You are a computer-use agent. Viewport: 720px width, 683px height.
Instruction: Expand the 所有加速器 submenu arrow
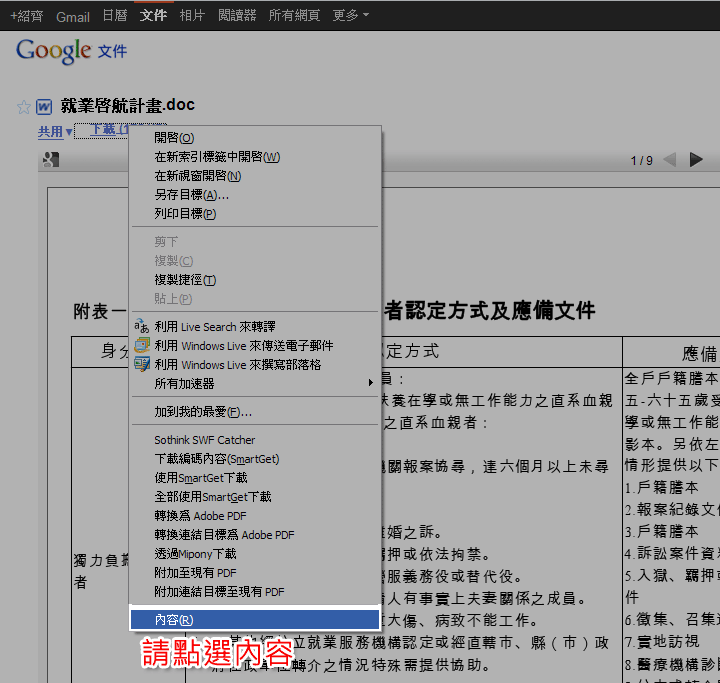371,383
